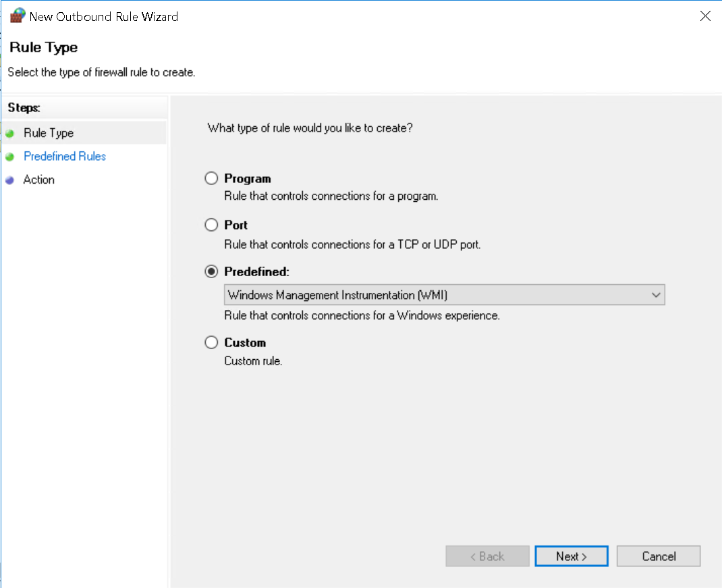Select the Custom rule type radio button
The height and width of the screenshot is (588, 722).
tap(211, 342)
